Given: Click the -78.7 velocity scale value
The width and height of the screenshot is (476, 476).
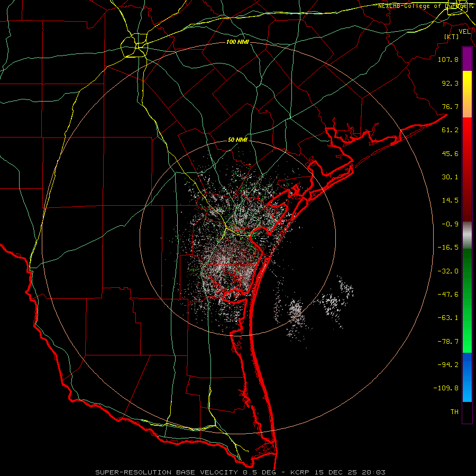Looking at the screenshot, I should (x=448, y=342).
